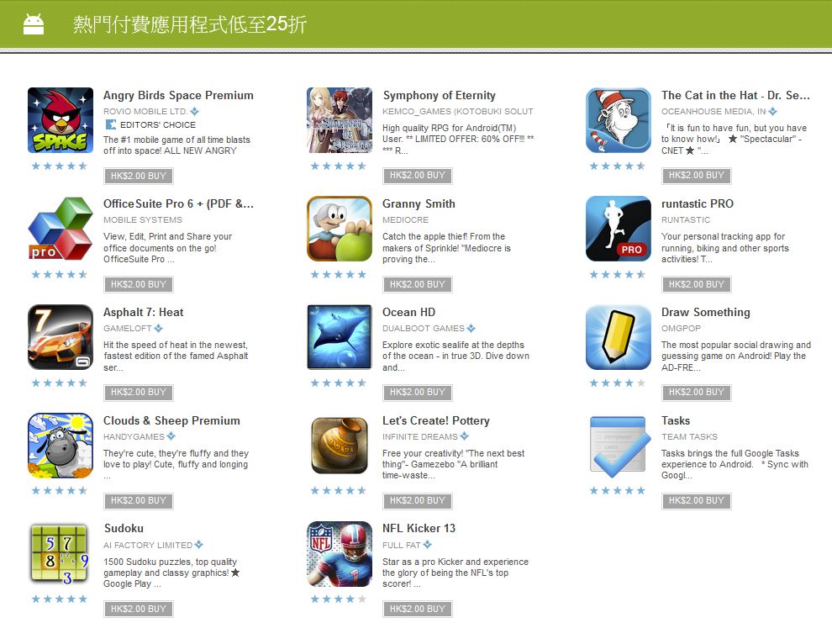Open the Draw Something pencil icon
The width and height of the screenshot is (832, 644).
point(619,337)
